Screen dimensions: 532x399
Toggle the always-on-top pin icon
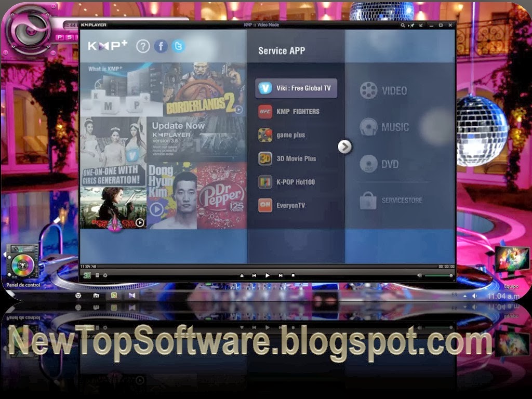411,25
